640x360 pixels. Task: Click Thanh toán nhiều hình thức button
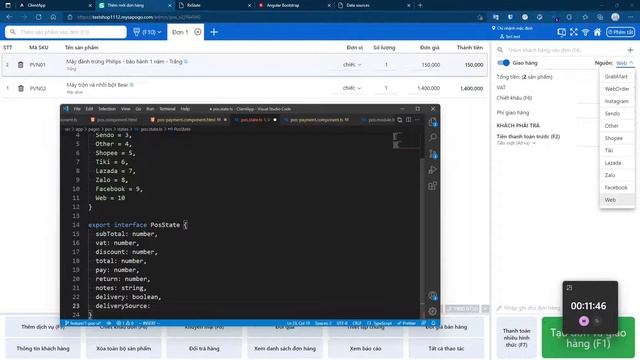(516, 338)
